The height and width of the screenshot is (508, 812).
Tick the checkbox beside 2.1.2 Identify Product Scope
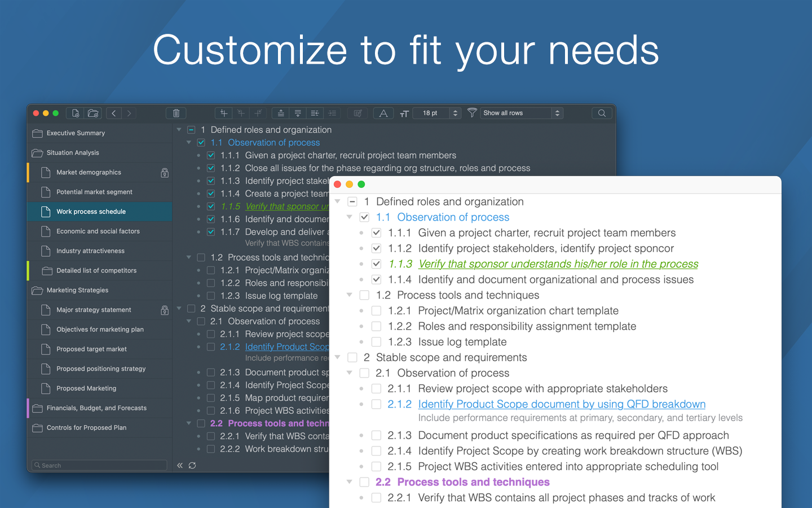pos(376,404)
